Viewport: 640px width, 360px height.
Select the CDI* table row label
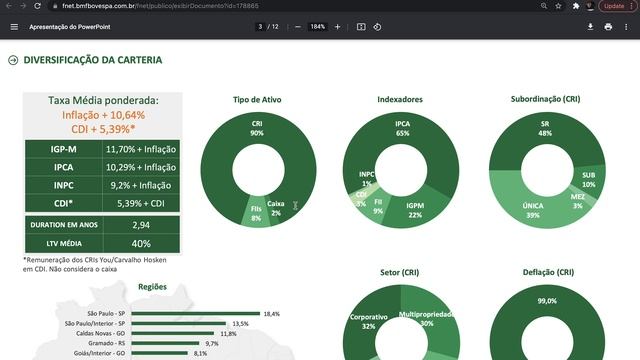(x=63, y=203)
